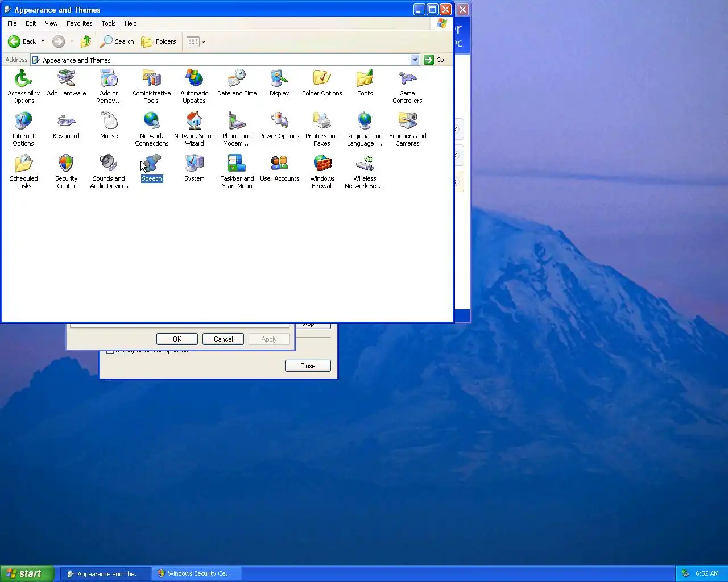Open the File menu
The image size is (728, 582).
(x=12, y=23)
